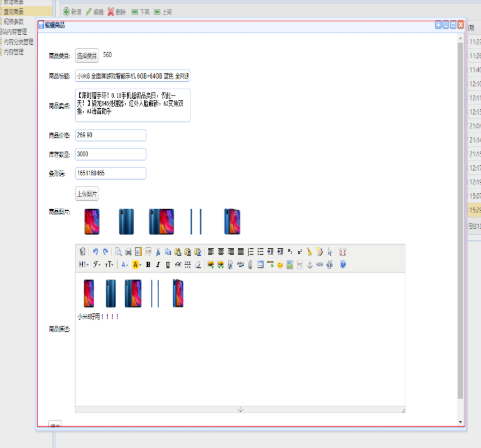
Task: Focus the 条形码 field
Action: pos(110,173)
